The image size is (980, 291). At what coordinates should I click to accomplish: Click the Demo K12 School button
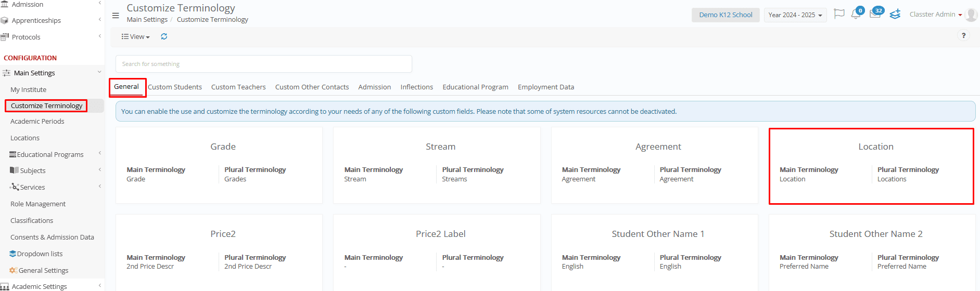point(726,15)
